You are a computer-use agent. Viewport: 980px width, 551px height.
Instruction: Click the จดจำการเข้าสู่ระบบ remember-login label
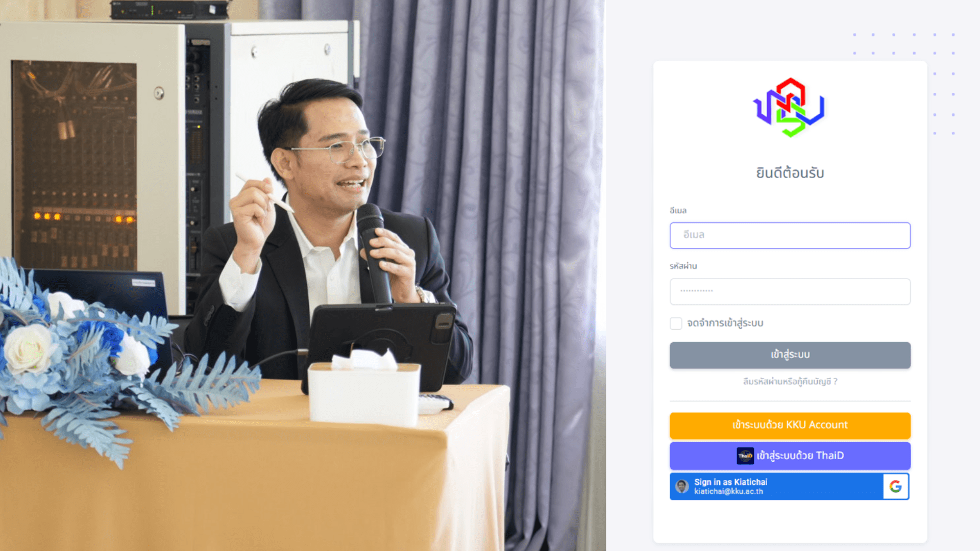725,323
